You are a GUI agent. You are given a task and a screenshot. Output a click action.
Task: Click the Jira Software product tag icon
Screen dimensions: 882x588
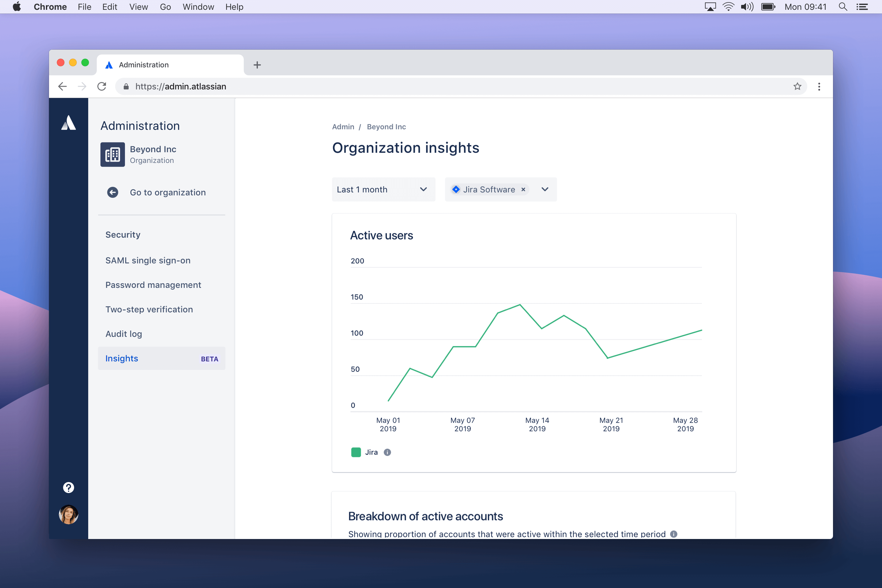coord(457,190)
